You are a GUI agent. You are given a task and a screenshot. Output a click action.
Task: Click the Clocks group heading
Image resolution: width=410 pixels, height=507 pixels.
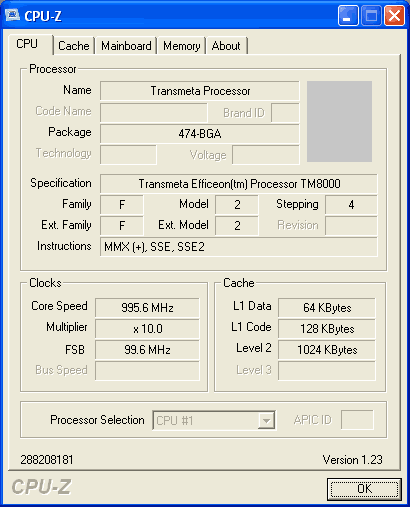(45, 283)
